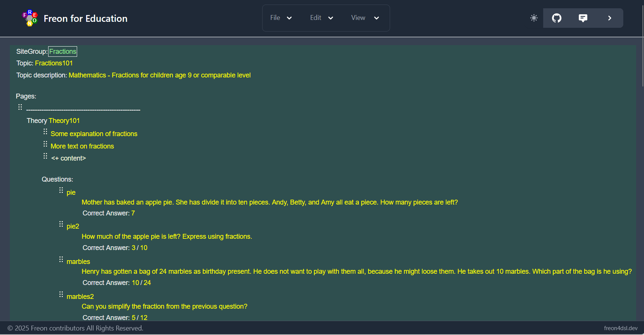Click the 'Freon for Education' title
This screenshot has height=335, width=644.
click(x=85, y=18)
